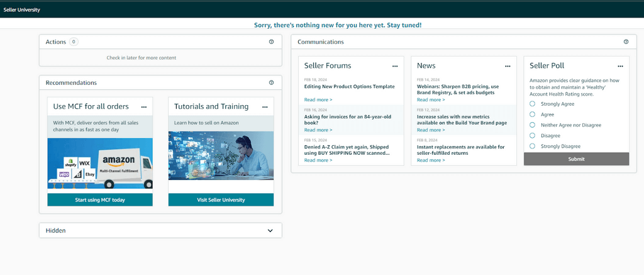Screen dimensions: 644x275
Task: Click the 'Tutorials and Training' heading
Action: pos(211,106)
